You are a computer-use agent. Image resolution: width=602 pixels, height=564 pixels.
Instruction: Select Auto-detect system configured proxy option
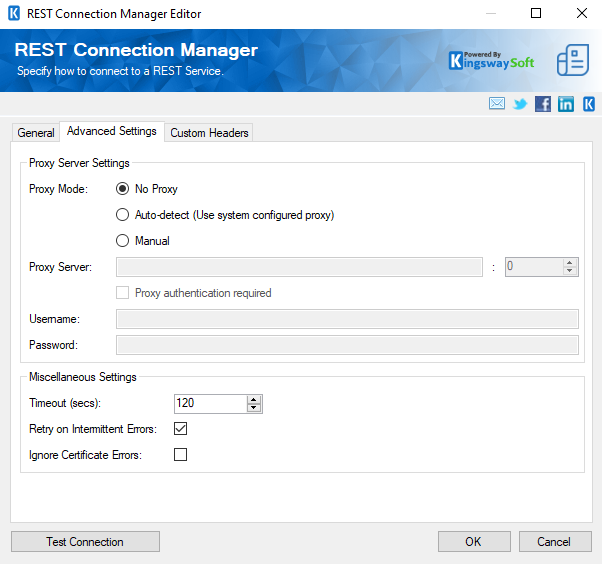pyautogui.click(x=122, y=215)
